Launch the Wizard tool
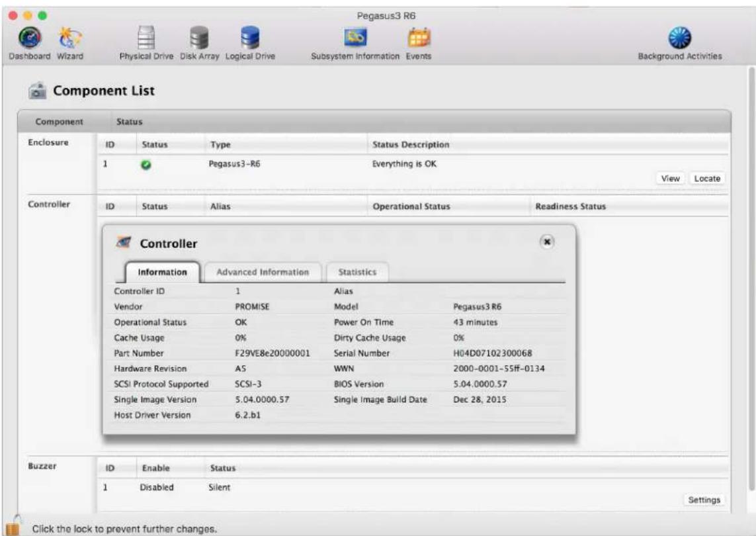The height and width of the screenshot is (536, 756). click(x=70, y=38)
